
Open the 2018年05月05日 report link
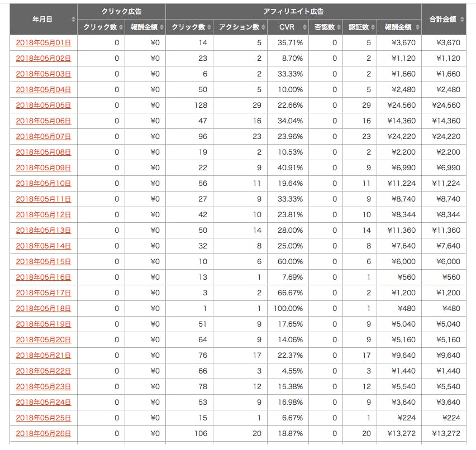[x=43, y=106]
